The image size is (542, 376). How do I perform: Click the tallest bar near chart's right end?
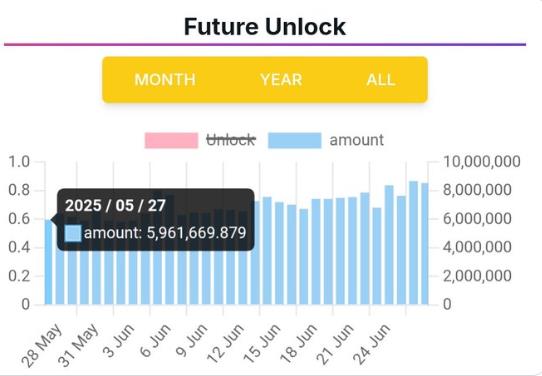pos(413,243)
